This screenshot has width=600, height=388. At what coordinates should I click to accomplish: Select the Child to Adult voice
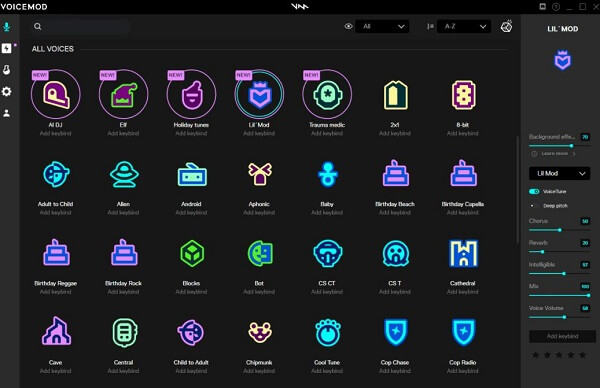coord(191,333)
